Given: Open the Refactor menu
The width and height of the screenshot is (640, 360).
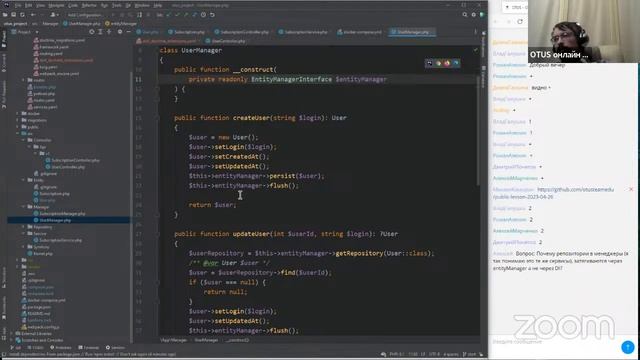Looking at the screenshot, I should point(89,5).
